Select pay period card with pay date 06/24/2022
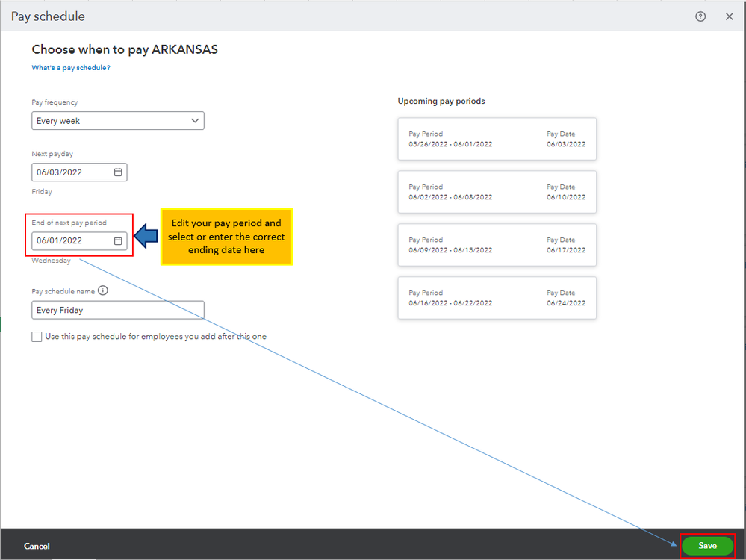The image size is (746, 560). click(497, 298)
